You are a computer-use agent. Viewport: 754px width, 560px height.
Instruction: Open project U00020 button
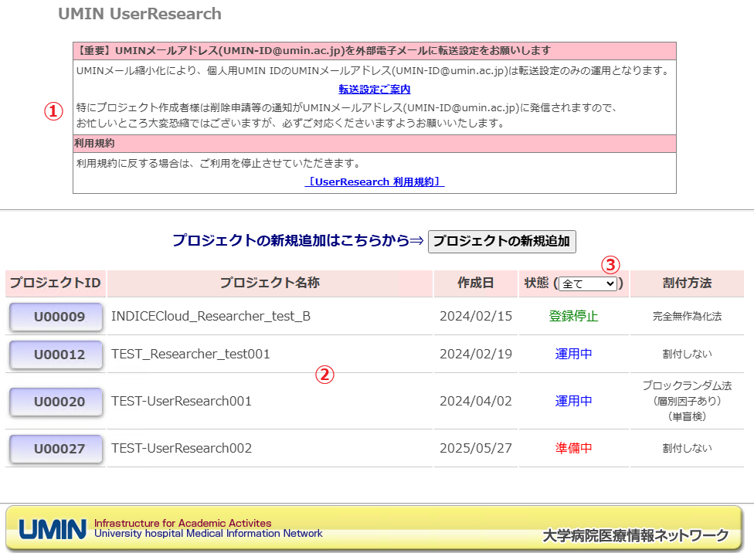point(56,402)
